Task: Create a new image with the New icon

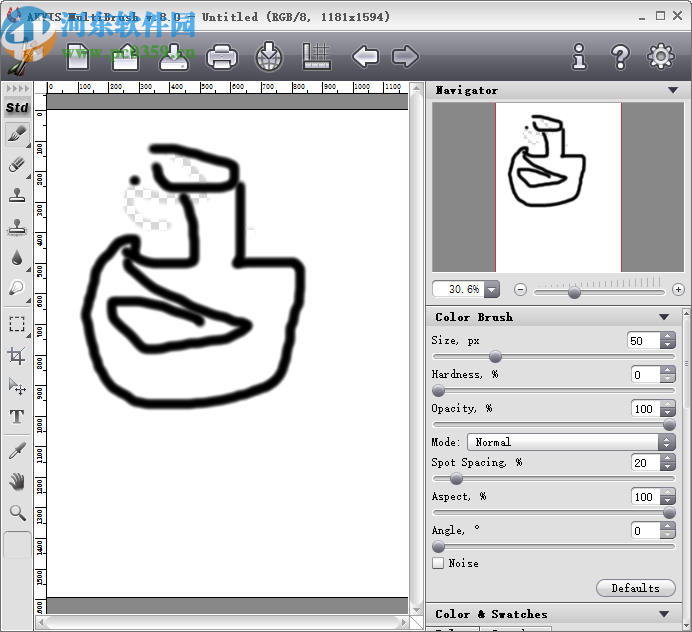Action: pyautogui.click(x=78, y=57)
